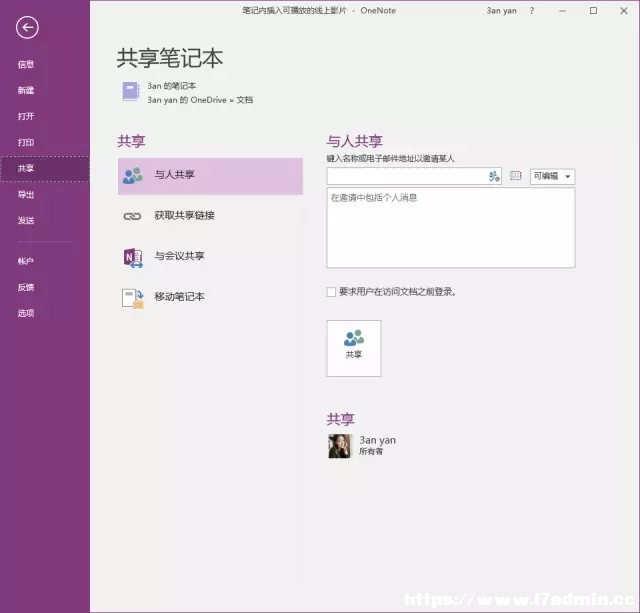640x613 pixels.
Task: Minimize the OneNote window
Action: 562,11
